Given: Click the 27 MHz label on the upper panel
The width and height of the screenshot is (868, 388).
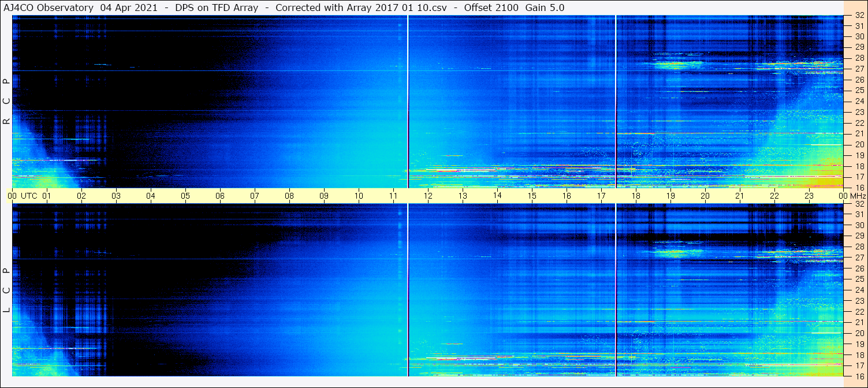Looking at the screenshot, I should pos(859,69).
